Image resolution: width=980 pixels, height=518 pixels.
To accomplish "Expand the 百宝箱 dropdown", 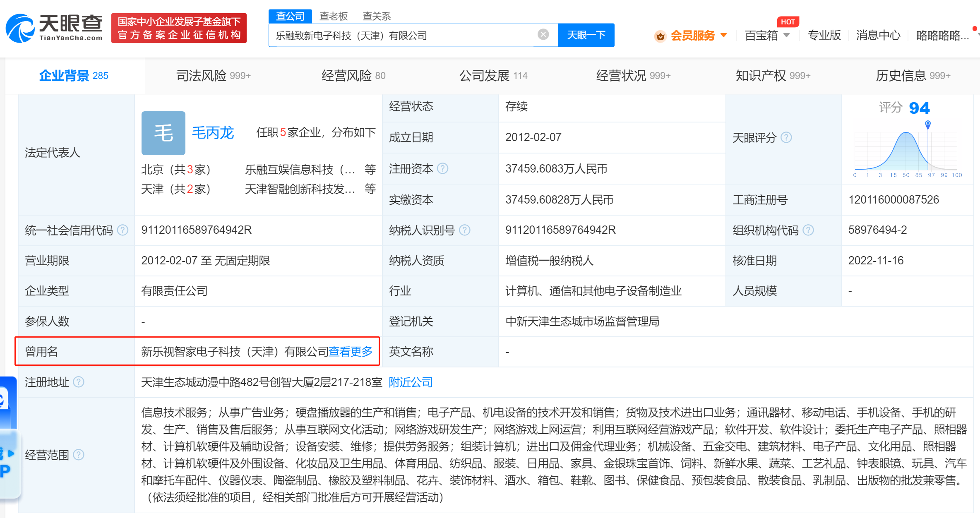I will pyautogui.click(x=786, y=35).
